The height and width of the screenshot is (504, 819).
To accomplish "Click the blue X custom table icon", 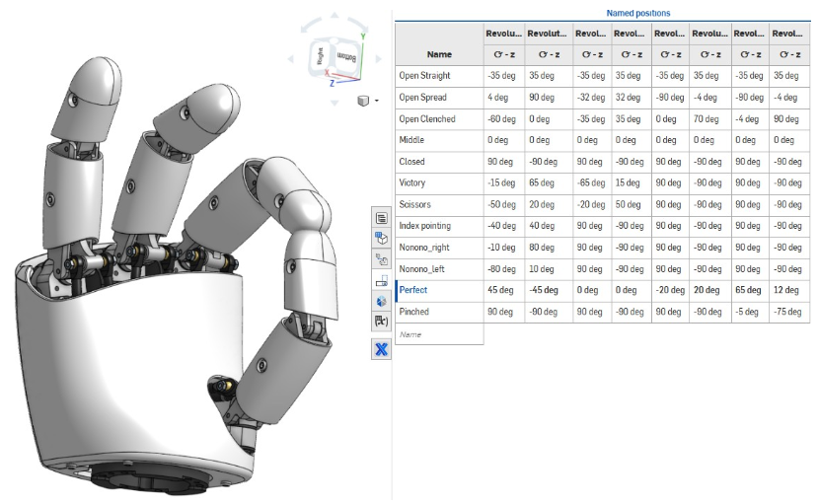I will click(381, 349).
